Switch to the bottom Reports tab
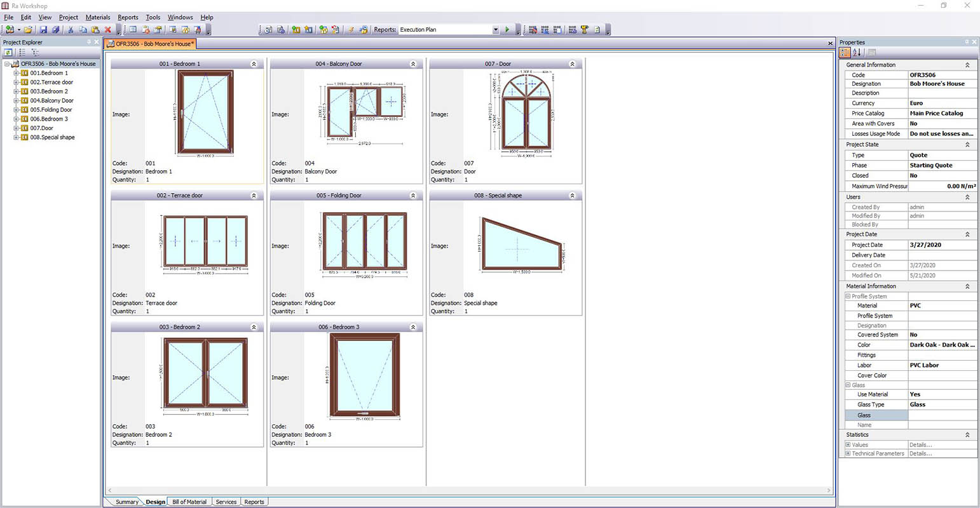Screen dimensions: 980x508 pos(254,502)
